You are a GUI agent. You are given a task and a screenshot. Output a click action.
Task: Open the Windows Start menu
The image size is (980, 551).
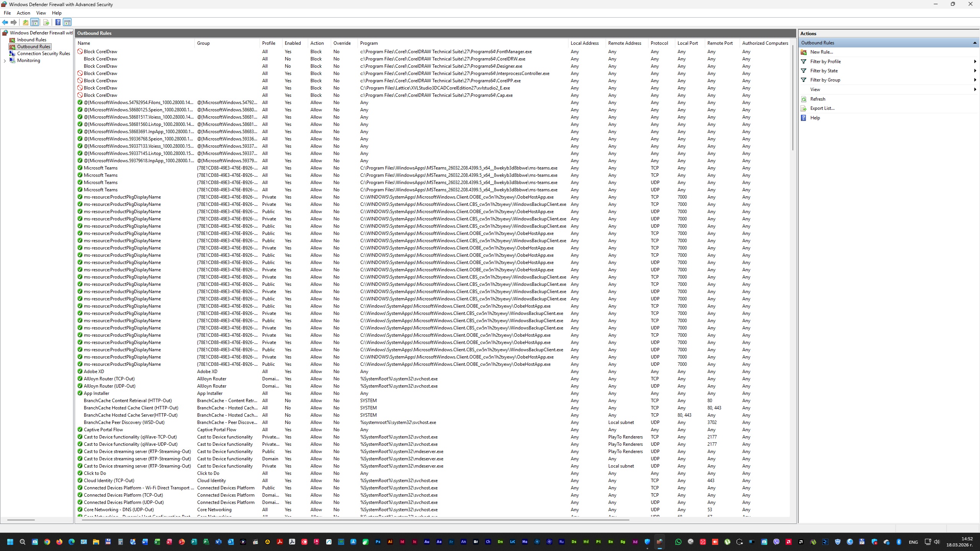(10, 542)
